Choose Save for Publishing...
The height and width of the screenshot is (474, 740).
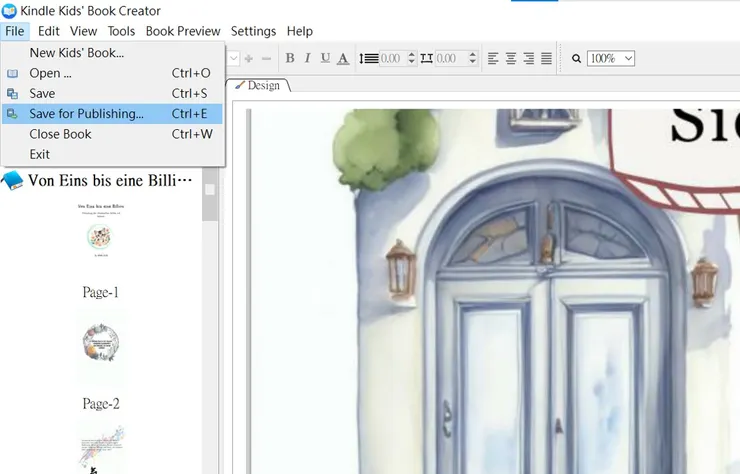tap(112, 114)
